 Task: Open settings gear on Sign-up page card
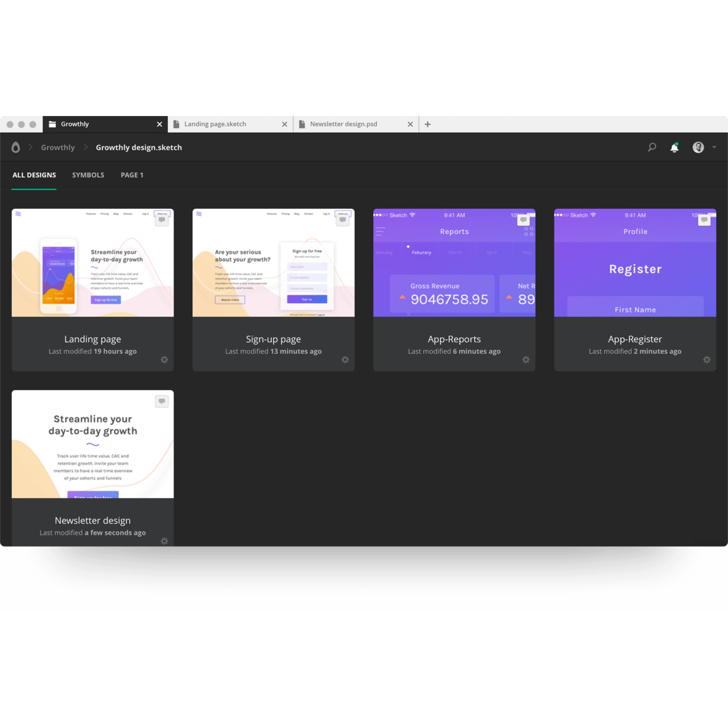(345, 359)
